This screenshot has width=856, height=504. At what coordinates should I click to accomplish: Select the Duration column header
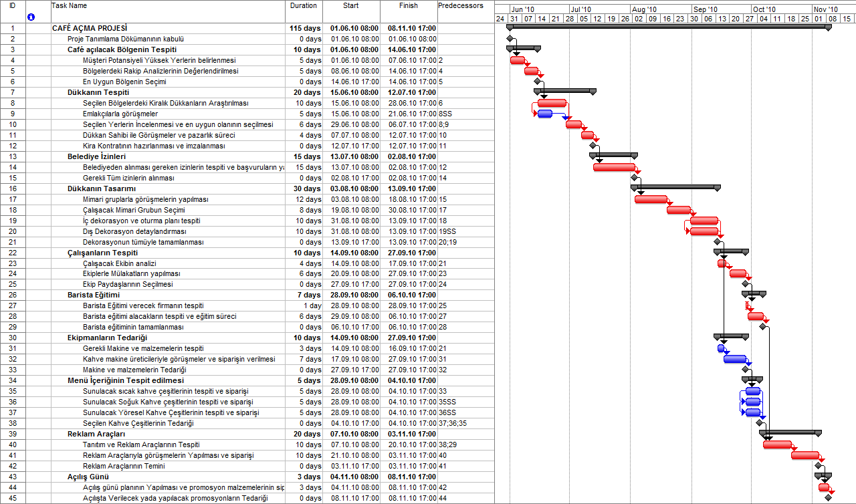[x=304, y=6]
